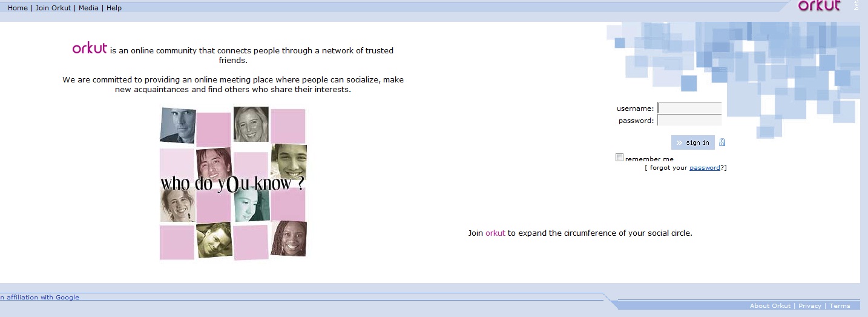This screenshot has height=317, width=868.
Task: Click the pink orkut link beside Join
Action: pos(495,233)
